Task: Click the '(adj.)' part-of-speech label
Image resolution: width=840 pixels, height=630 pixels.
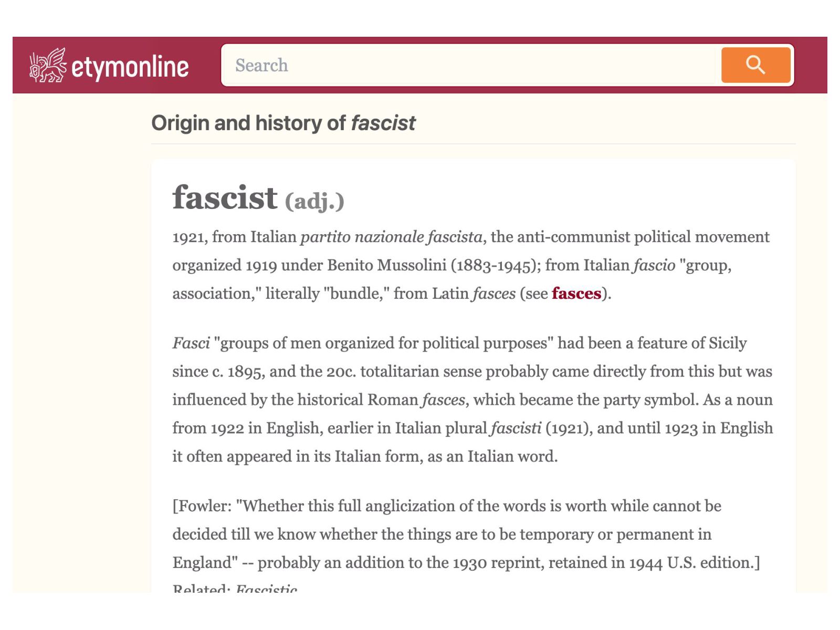Action: tap(314, 201)
